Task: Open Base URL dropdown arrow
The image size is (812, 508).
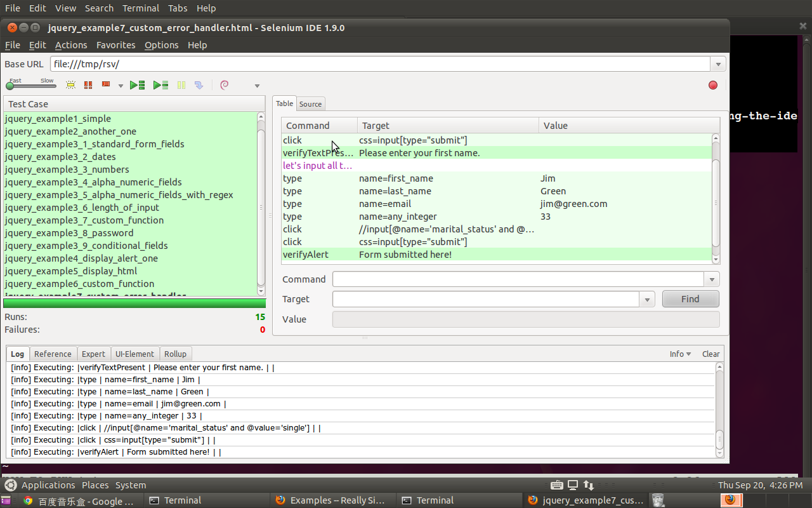Action: click(x=718, y=64)
